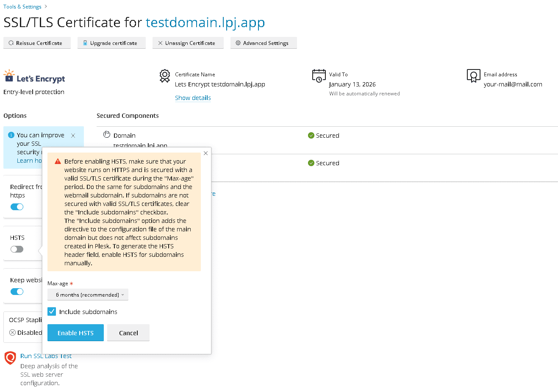This screenshot has height=392, width=558.
Task: Close the HSTS popup dialog
Action: [205, 153]
